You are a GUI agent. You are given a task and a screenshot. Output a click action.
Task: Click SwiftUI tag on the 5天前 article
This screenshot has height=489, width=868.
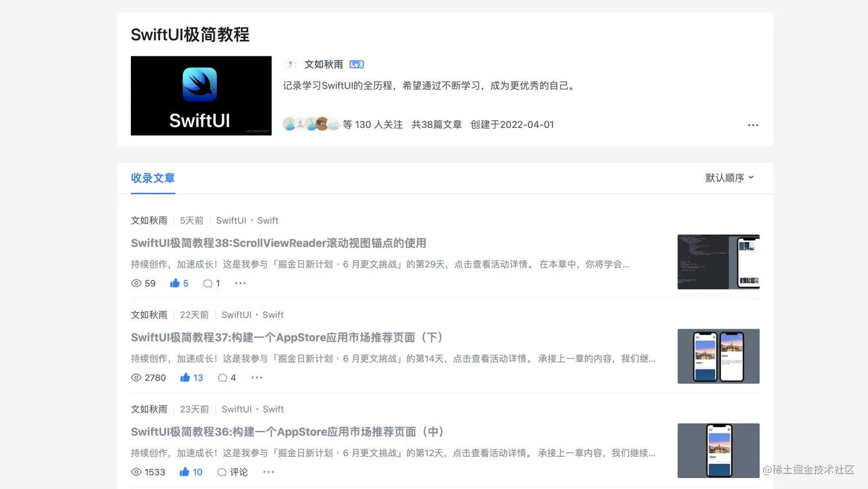pyautogui.click(x=231, y=221)
